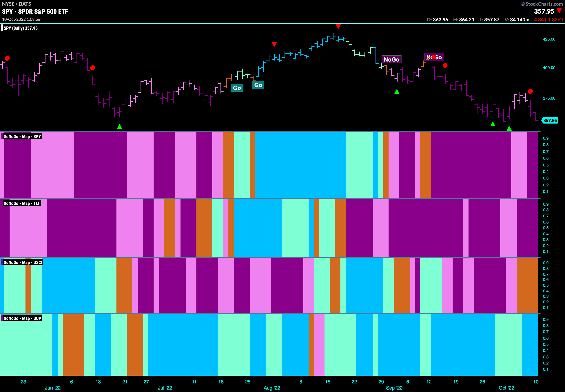This screenshot has height=392, width=565.
Task: Click the 23 date label on the time axis
Action: [x=23, y=382]
